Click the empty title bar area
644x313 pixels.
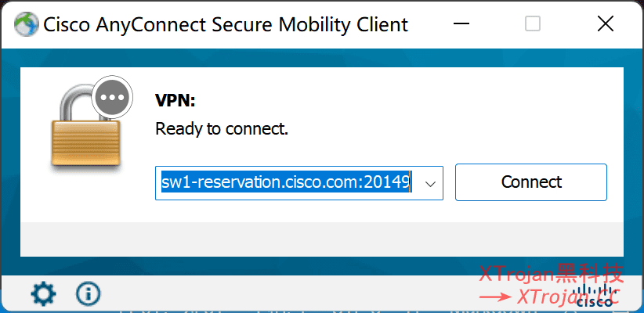[462, 24]
